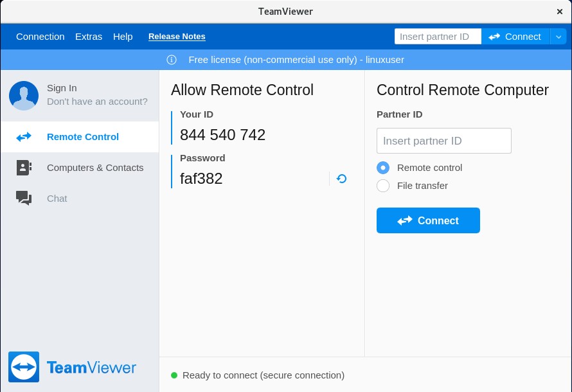The width and height of the screenshot is (572, 392).
Task: Click the Remote Control arrows icon in sidebar
Action: pos(24,137)
